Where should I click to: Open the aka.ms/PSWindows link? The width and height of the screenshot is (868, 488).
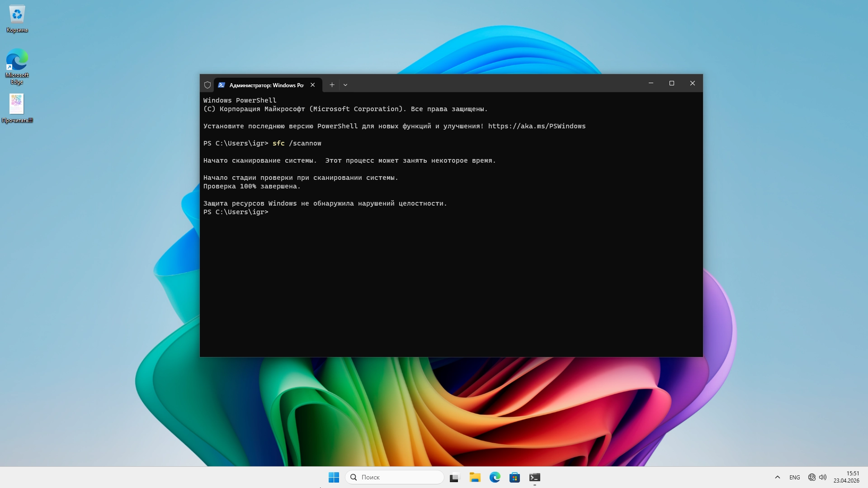pos(537,126)
